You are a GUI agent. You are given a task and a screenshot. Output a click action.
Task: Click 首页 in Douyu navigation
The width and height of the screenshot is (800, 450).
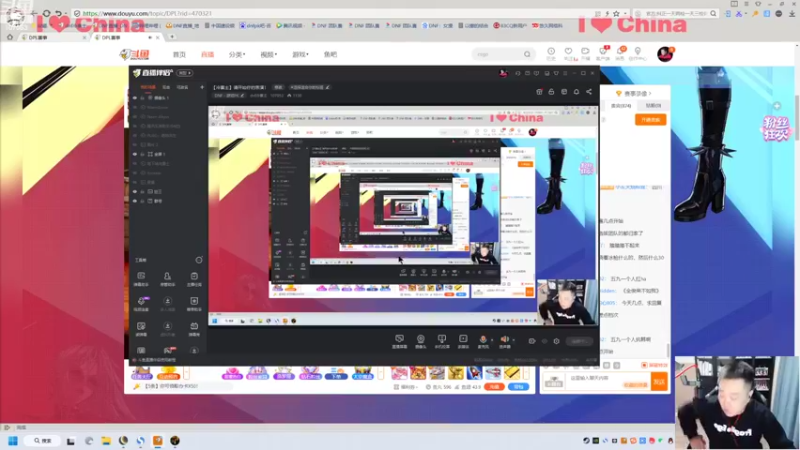pyautogui.click(x=179, y=54)
